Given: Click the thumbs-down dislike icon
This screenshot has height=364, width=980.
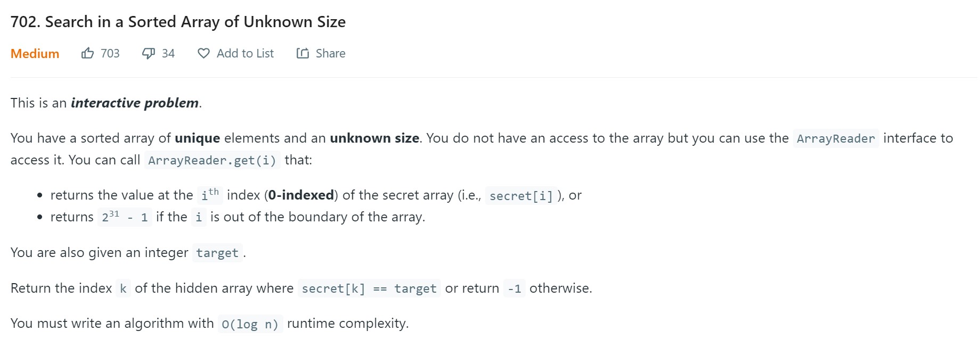Looking at the screenshot, I should [x=148, y=53].
